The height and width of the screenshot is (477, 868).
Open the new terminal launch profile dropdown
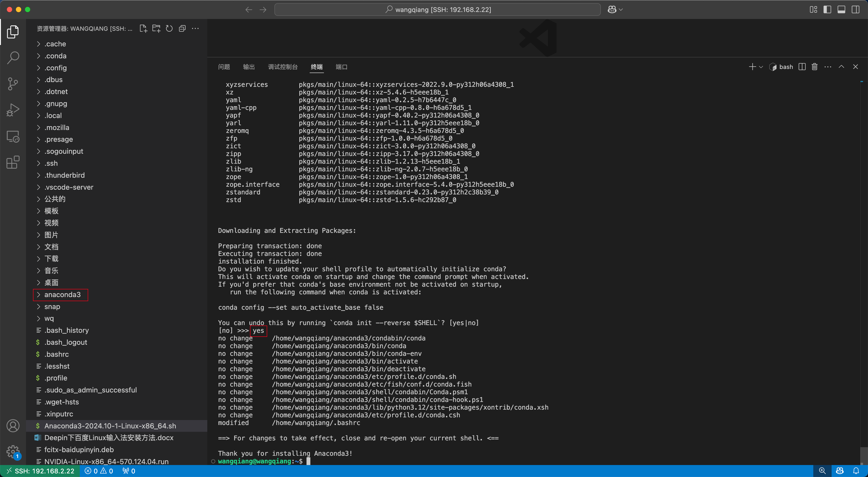[761, 67]
